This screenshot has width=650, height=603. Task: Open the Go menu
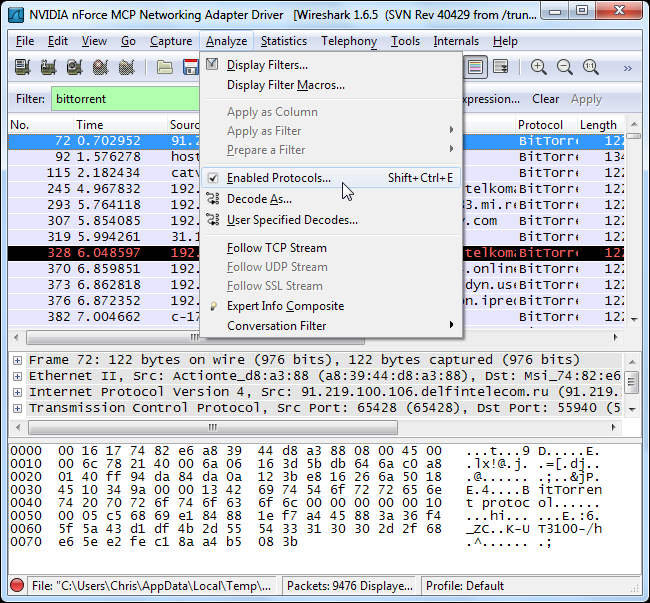(128, 41)
